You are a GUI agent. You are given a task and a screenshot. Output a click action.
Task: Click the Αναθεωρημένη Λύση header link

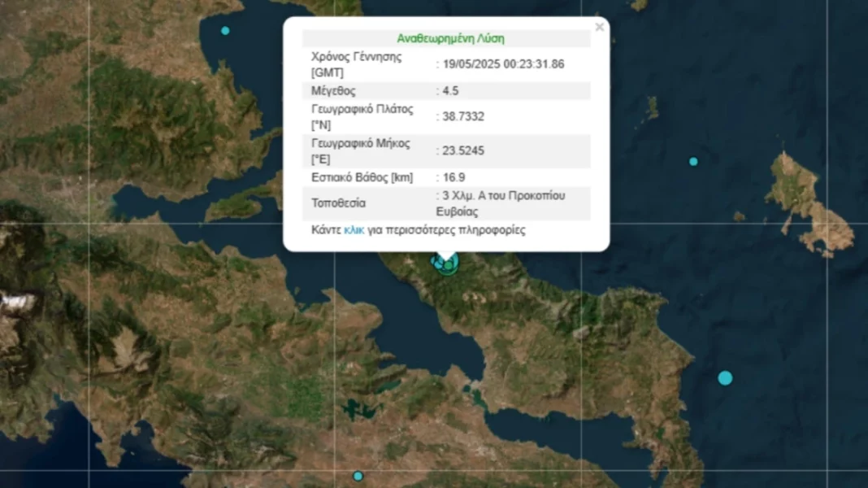tap(449, 37)
